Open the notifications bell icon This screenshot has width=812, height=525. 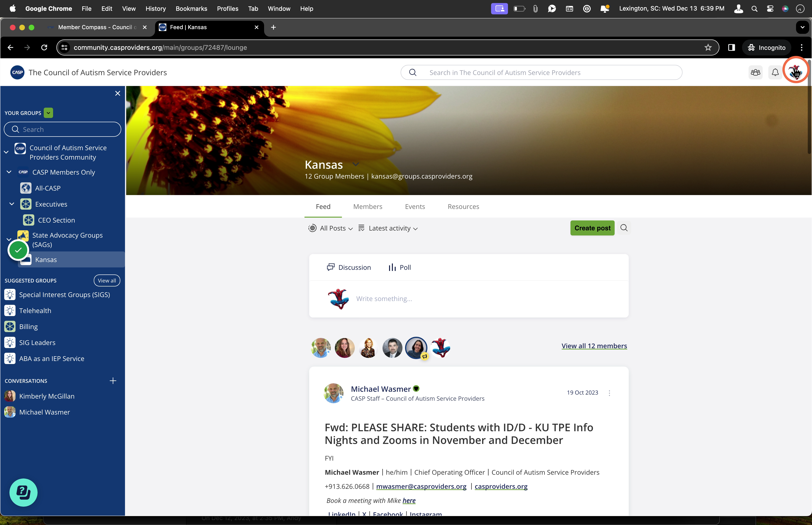coord(775,72)
